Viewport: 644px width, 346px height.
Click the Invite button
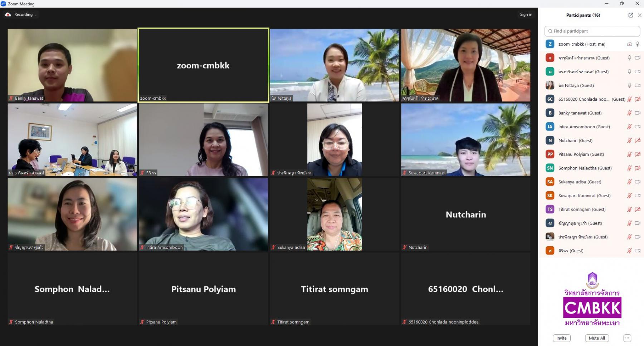click(x=561, y=338)
